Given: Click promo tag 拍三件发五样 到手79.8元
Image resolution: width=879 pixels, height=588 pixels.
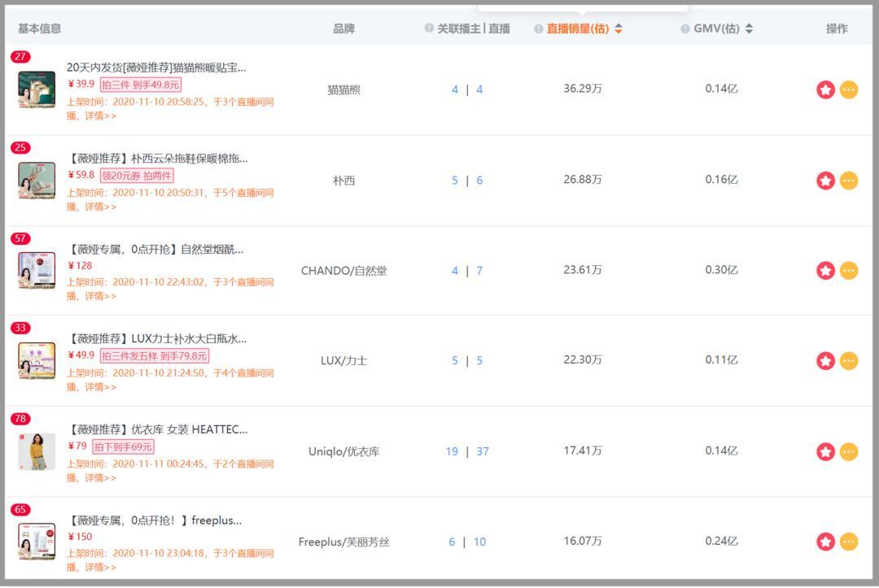Looking at the screenshot, I should (x=154, y=355).
